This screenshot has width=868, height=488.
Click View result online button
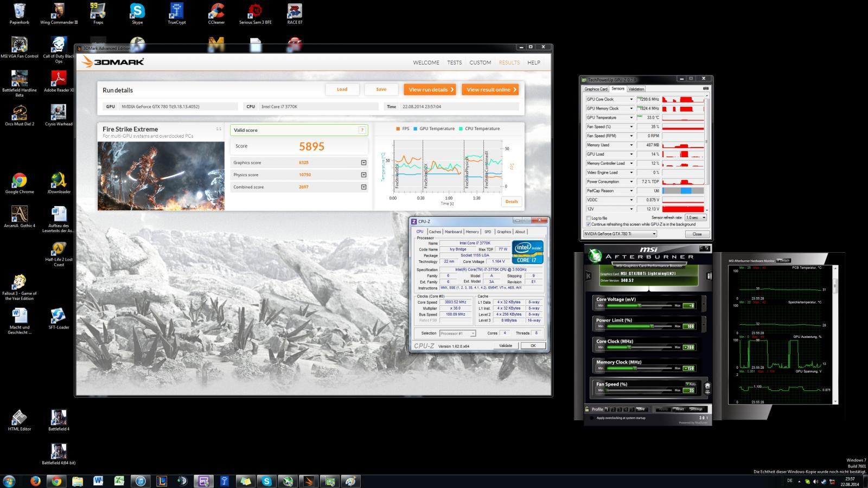tap(490, 89)
